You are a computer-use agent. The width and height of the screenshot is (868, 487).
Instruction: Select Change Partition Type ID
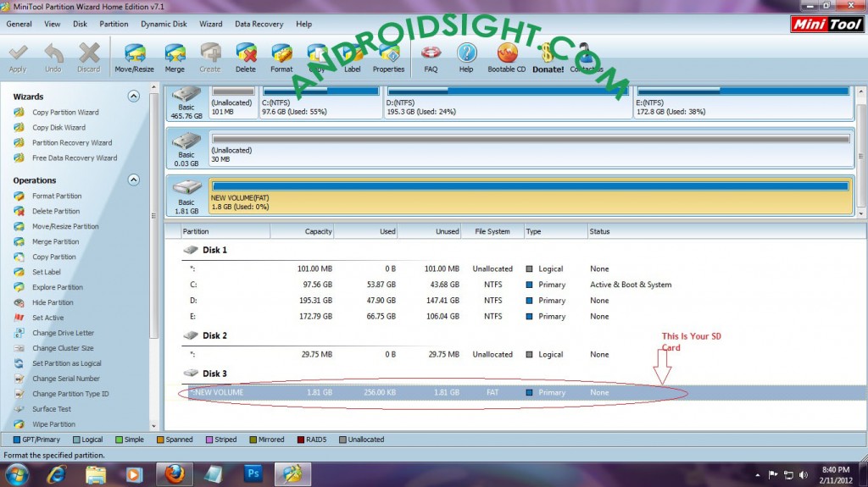pyautogui.click(x=70, y=394)
